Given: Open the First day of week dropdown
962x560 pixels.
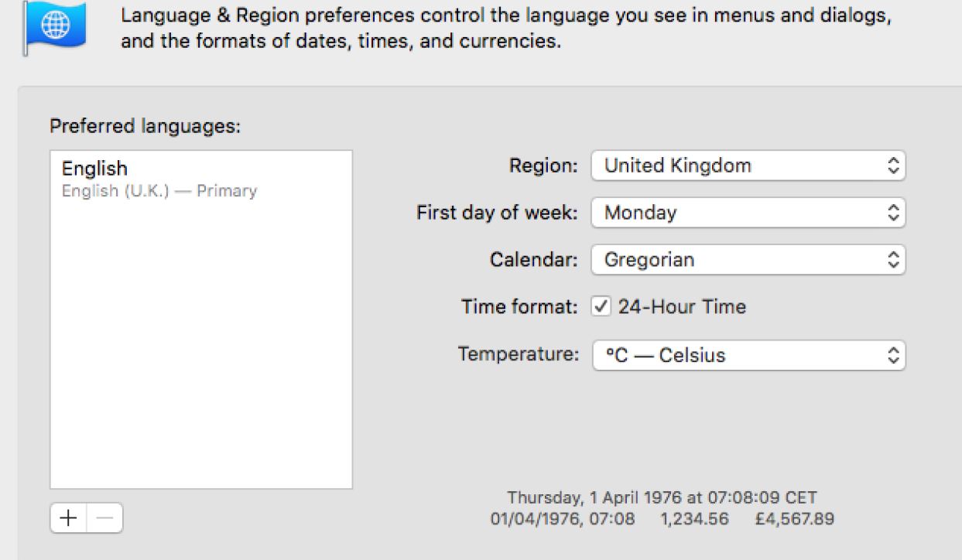Looking at the screenshot, I should pos(748,213).
